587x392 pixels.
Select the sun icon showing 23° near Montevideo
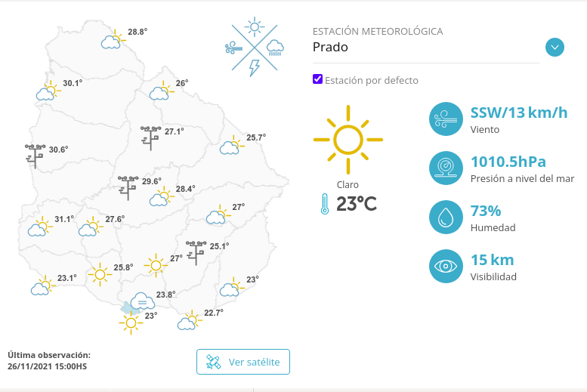131,323
